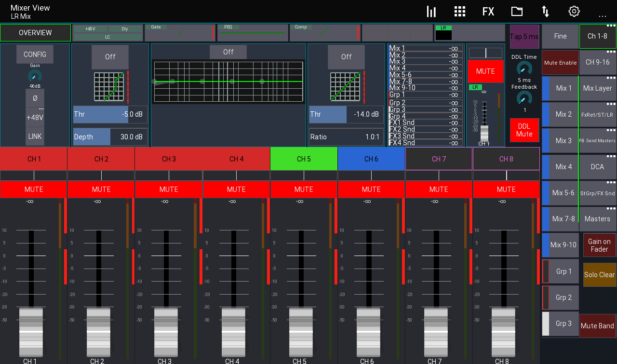
Task: Activate Gain on Fader mode
Action: coord(599,245)
